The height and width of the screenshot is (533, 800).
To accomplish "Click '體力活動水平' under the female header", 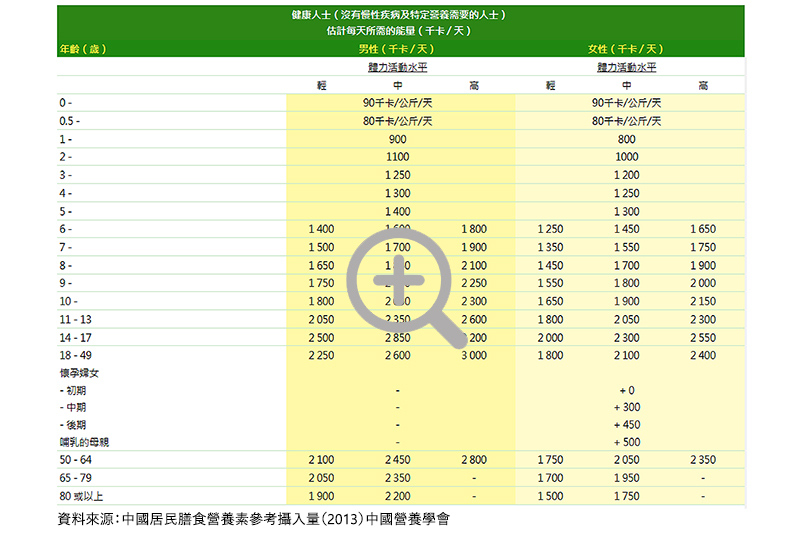I will pyautogui.click(x=627, y=67).
